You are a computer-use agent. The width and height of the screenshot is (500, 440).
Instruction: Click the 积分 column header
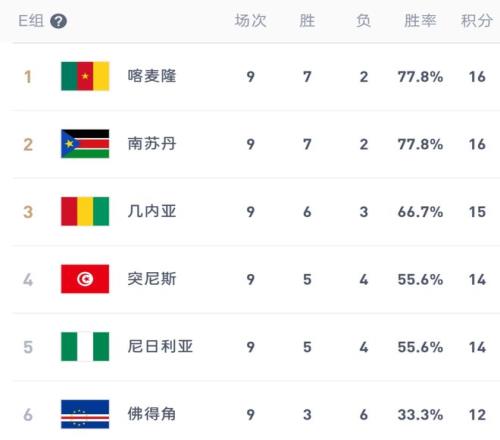[477, 21]
